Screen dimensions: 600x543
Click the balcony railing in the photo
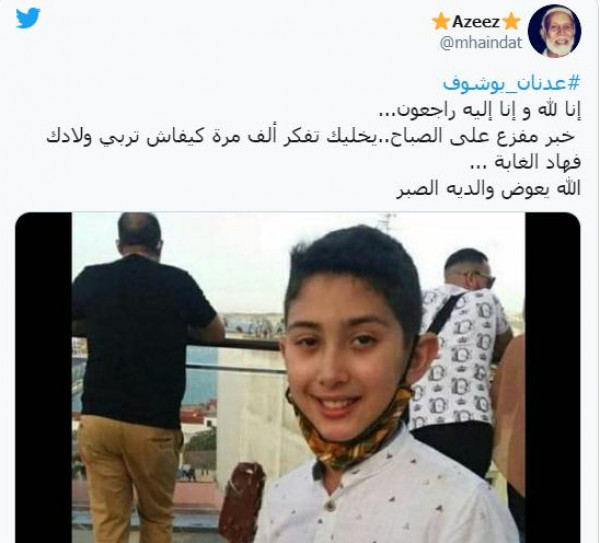click(x=234, y=344)
